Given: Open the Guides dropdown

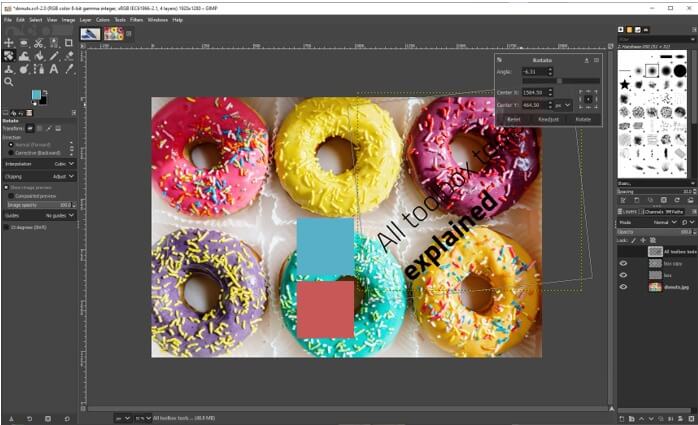Looking at the screenshot, I should click(x=39, y=215).
